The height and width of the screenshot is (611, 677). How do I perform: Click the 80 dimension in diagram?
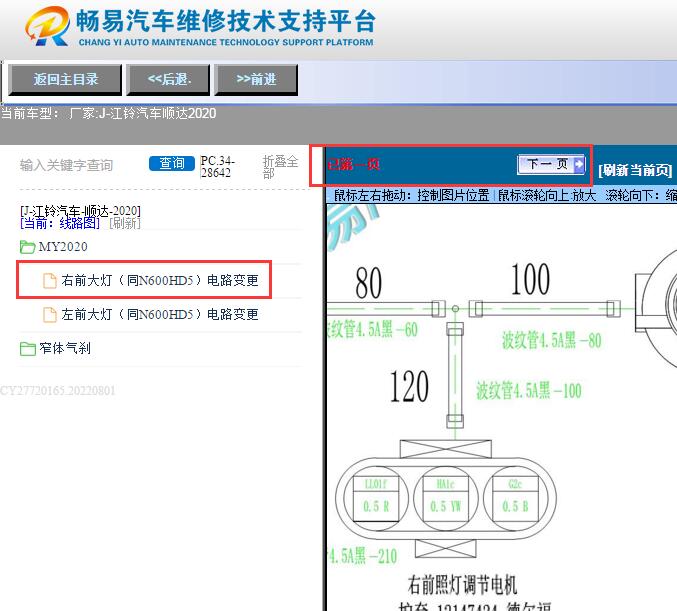[x=368, y=282]
